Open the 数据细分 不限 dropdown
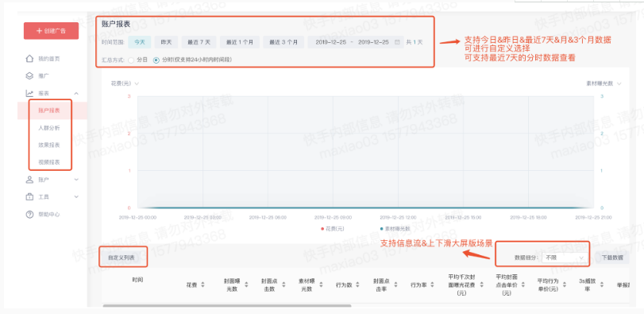 tap(565, 258)
